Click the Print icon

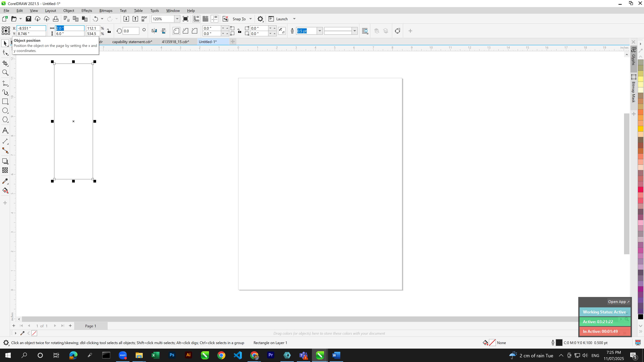tap(56, 19)
